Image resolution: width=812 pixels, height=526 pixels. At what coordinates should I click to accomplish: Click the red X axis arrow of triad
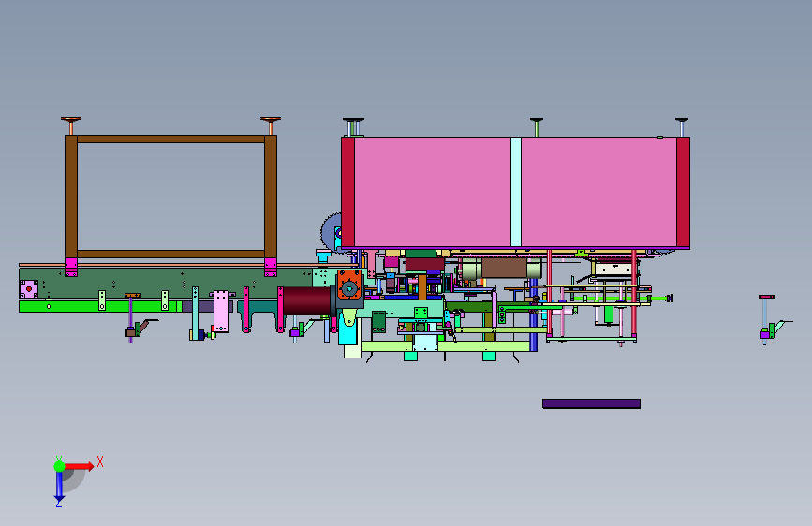click(x=79, y=466)
